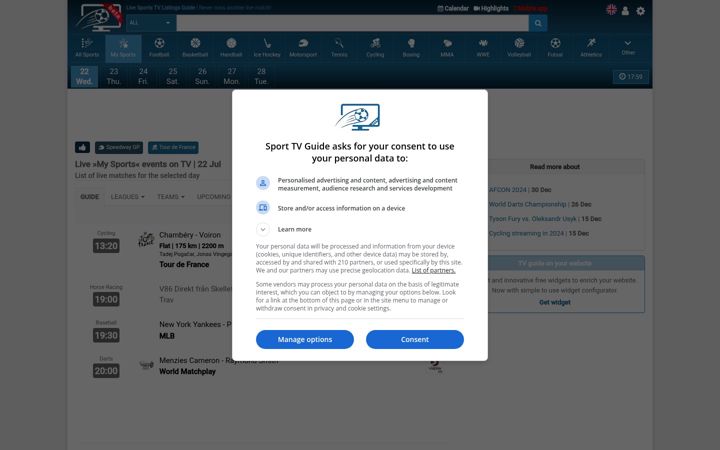Click the 13:20 cycling time badge
This screenshot has height=450, width=720.
106,246
